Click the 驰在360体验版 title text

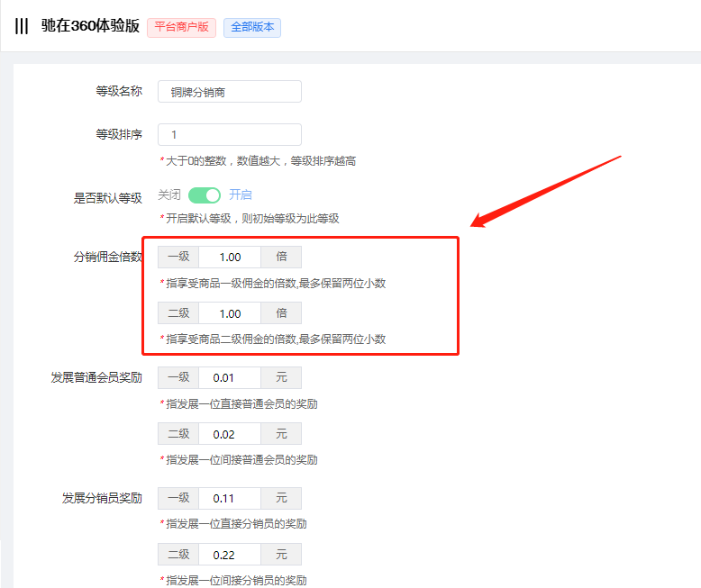pos(90,25)
